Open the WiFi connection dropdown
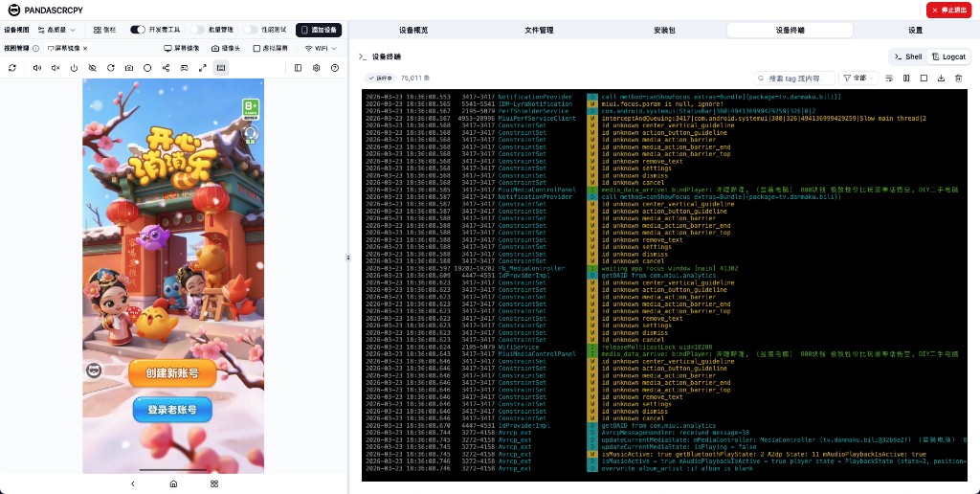 (321, 48)
